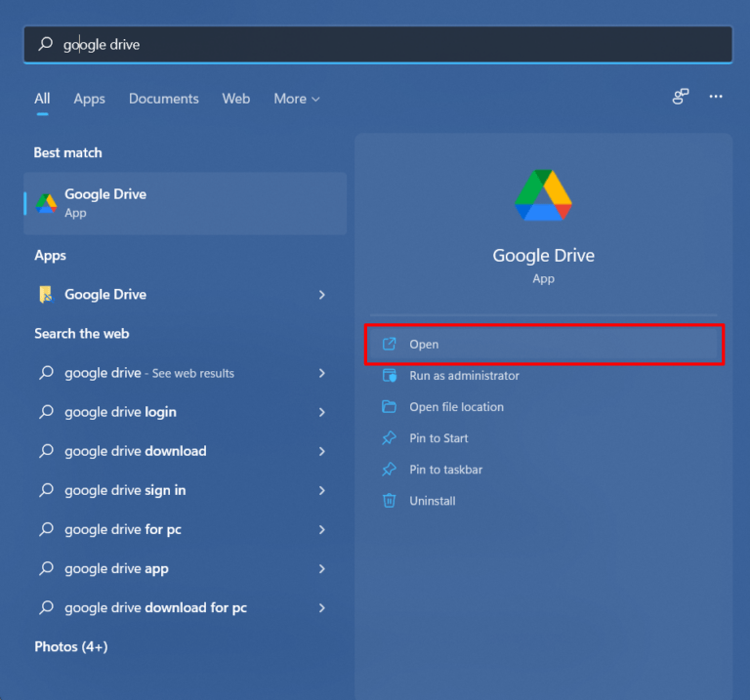Click the Uninstall trash icon
Viewport: 750px width, 700px height.
point(390,501)
